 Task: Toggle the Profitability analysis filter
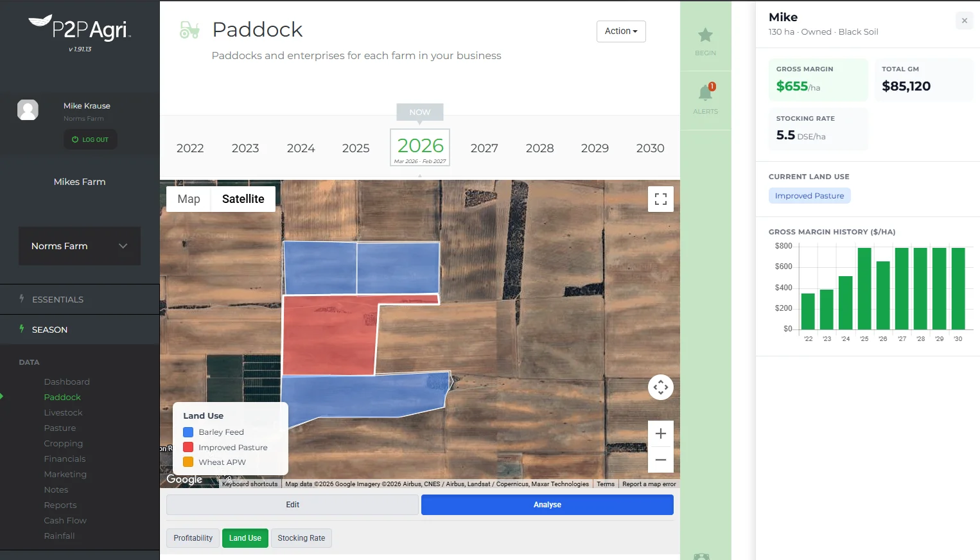tap(193, 538)
